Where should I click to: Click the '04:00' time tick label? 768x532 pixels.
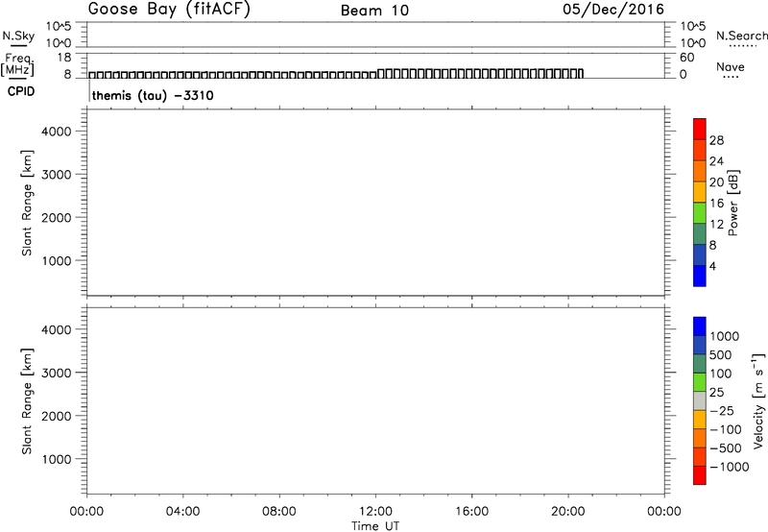click(x=182, y=512)
